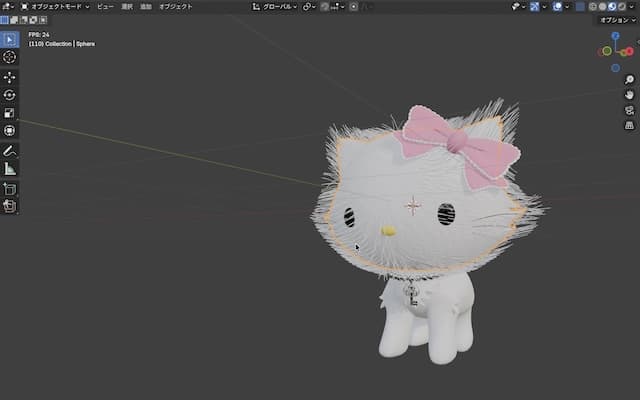Open the ビュー menu
This screenshot has width=640, height=400.
pyautogui.click(x=105, y=6)
